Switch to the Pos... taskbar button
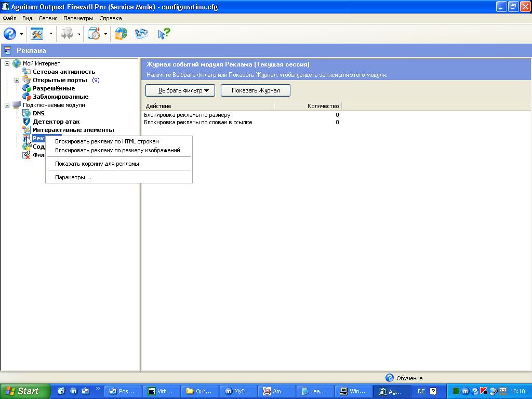The height and width of the screenshot is (399, 532). tap(123, 391)
